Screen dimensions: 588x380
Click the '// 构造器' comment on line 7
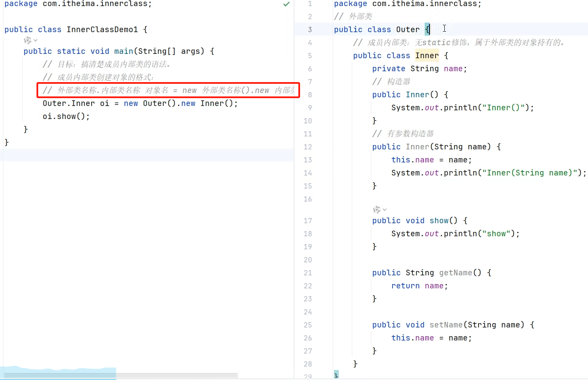click(x=391, y=82)
